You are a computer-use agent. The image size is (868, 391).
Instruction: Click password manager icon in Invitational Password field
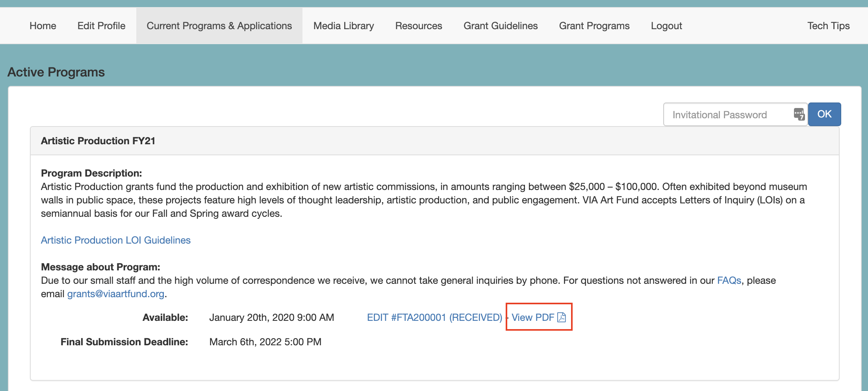click(799, 114)
